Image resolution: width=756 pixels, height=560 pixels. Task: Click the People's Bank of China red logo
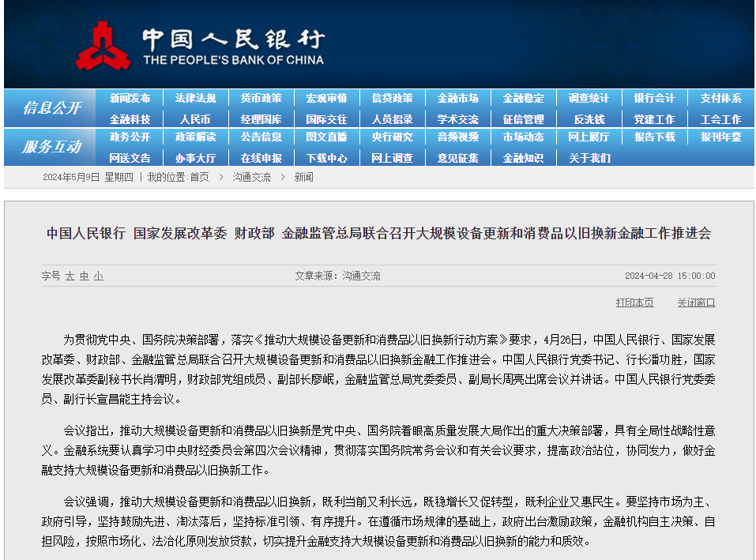(x=102, y=47)
